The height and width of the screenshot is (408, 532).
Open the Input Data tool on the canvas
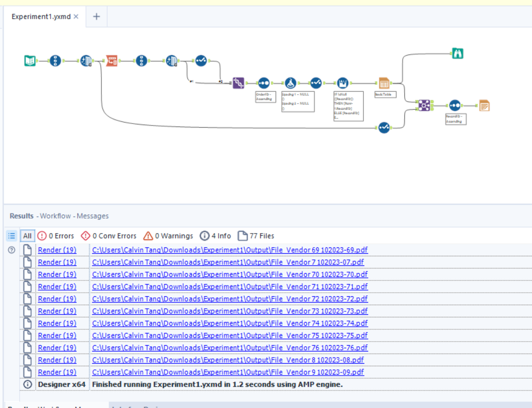pos(29,60)
